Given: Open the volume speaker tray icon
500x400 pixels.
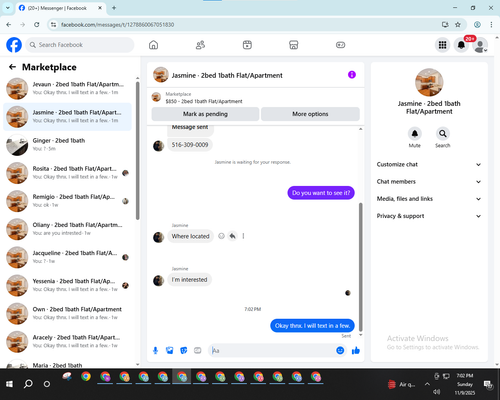Looking at the screenshot, I should [x=437, y=392].
